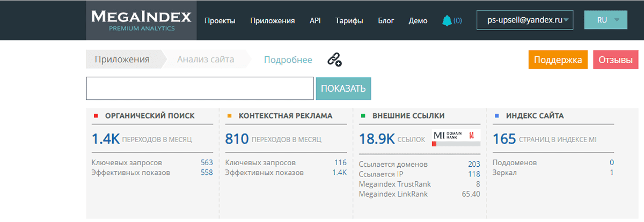Screen dimensions: 644x222
Task: Click the Индекс сайта heading
Action: (535, 115)
